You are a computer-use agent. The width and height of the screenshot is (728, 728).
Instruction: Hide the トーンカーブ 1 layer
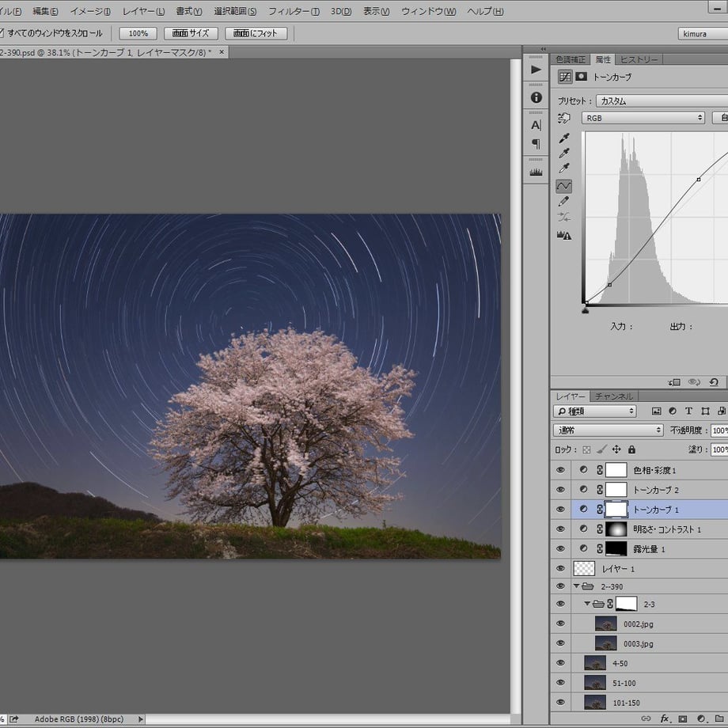pos(560,510)
